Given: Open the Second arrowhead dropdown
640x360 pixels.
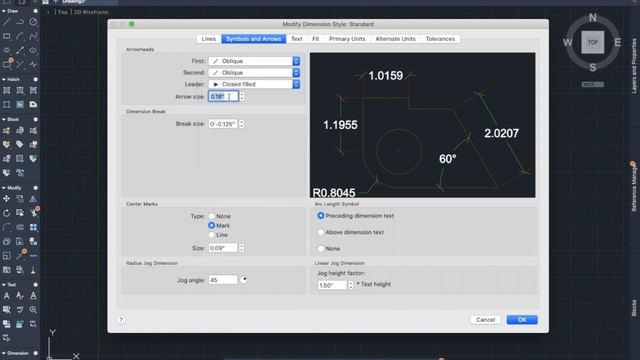Looking at the screenshot, I should (x=254, y=72).
